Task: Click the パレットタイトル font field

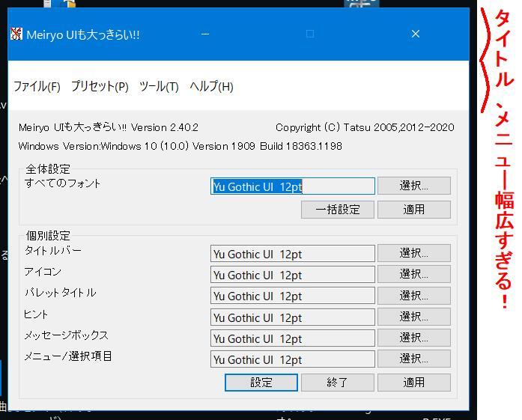Action: tap(293, 296)
